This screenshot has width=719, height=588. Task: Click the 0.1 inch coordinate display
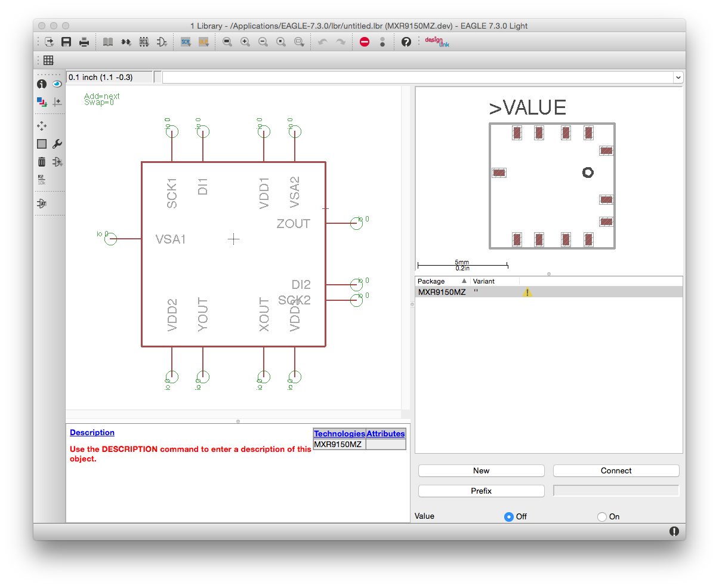109,77
